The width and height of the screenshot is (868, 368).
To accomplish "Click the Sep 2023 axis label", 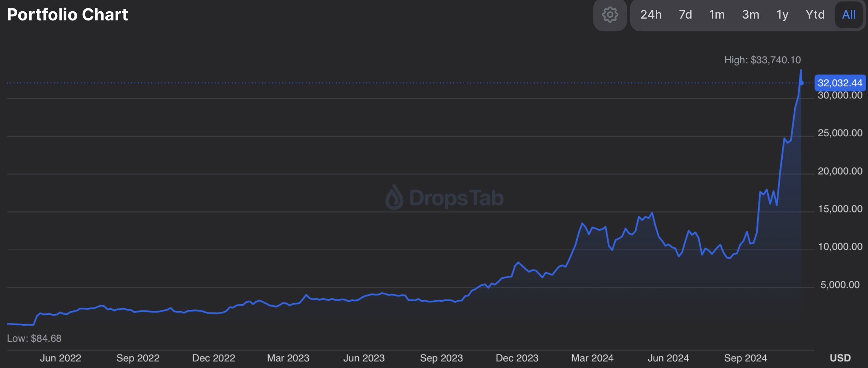I will pyautogui.click(x=441, y=358).
